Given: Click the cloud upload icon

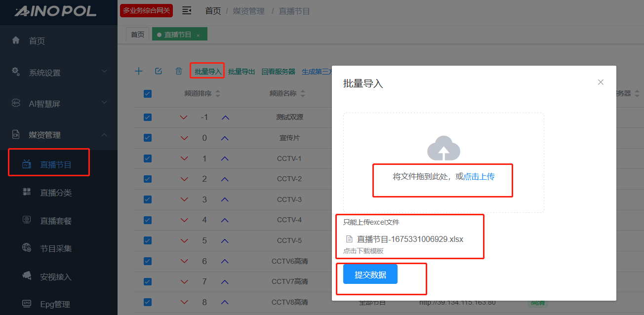Looking at the screenshot, I should coord(443,148).
